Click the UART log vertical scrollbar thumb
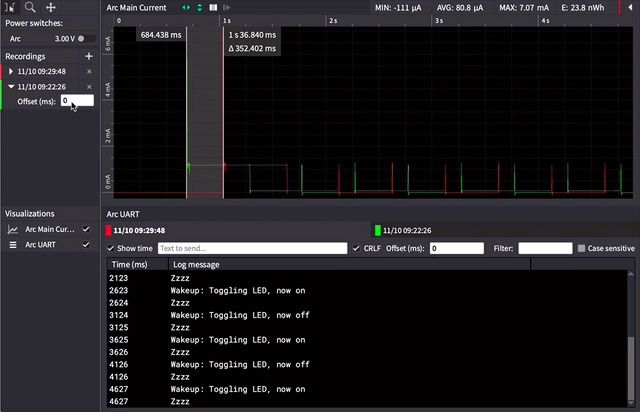 [631, 367]
